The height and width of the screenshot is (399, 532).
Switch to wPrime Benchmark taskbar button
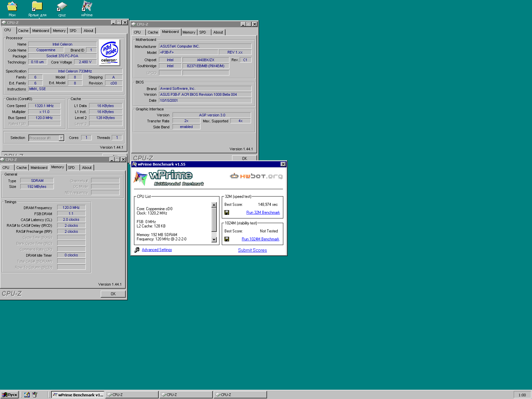[78, 395]
